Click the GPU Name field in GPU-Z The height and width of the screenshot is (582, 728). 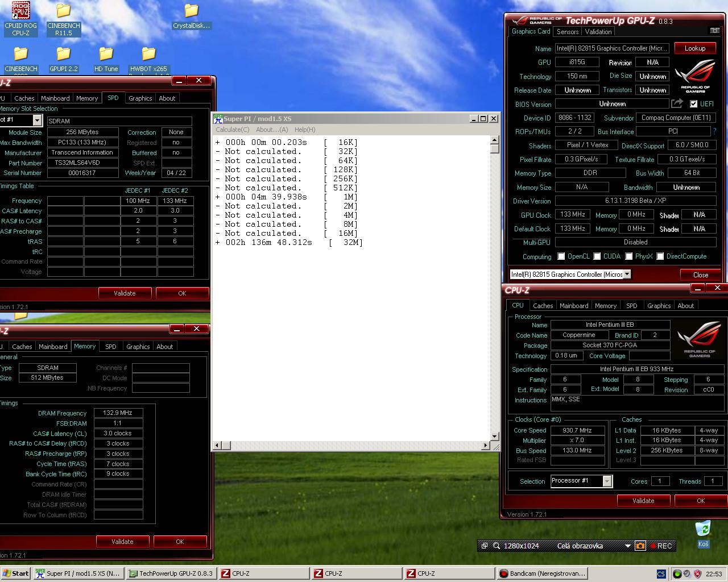[x=611, y=48]
